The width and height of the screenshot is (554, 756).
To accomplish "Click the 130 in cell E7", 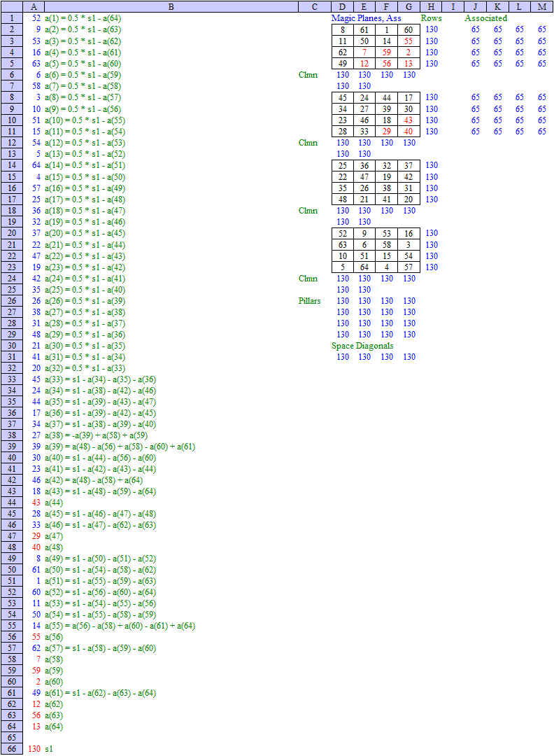I will pos(364,86).
